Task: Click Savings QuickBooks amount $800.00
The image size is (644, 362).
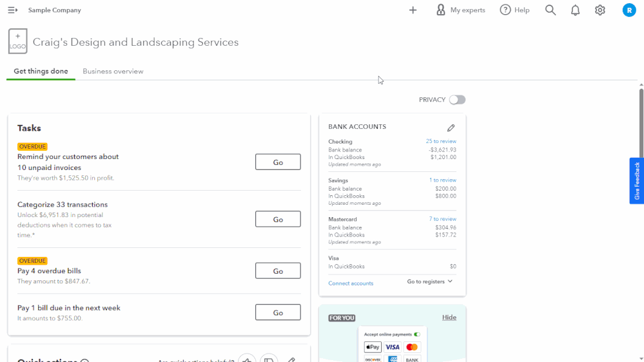Action: tap(445, 196)
